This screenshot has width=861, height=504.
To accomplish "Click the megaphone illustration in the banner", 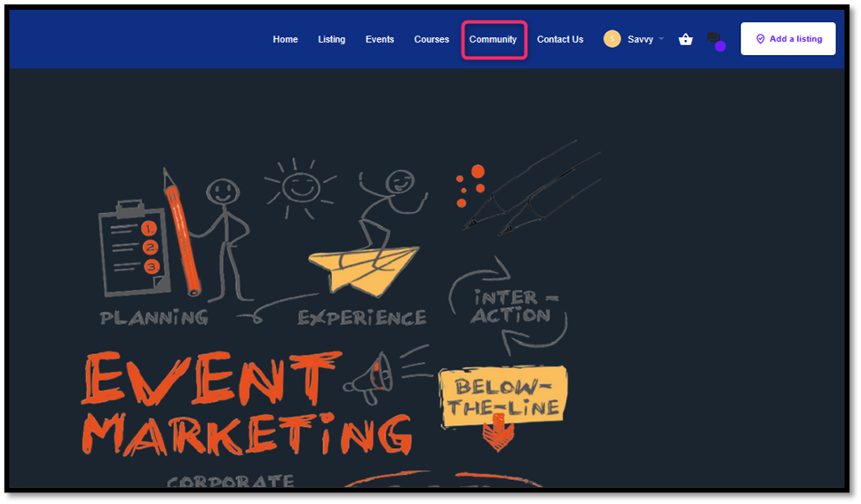I will point(368,378).
